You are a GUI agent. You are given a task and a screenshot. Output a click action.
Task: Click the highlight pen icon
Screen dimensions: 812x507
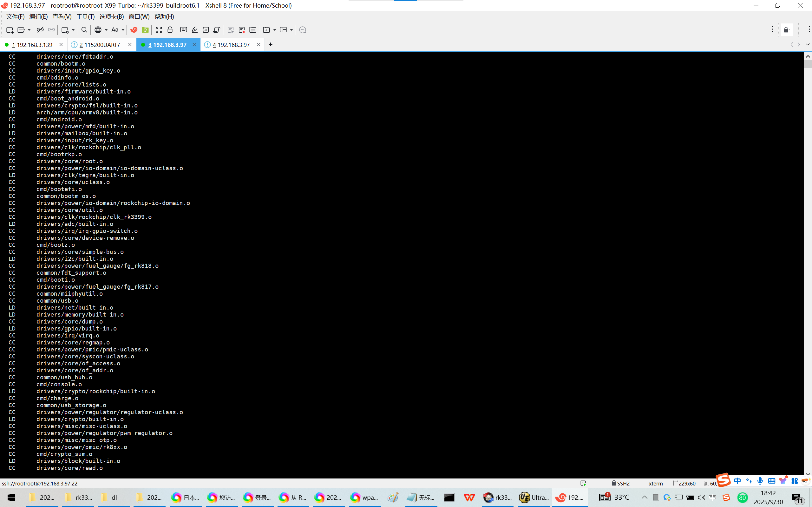tap(195, 30)
